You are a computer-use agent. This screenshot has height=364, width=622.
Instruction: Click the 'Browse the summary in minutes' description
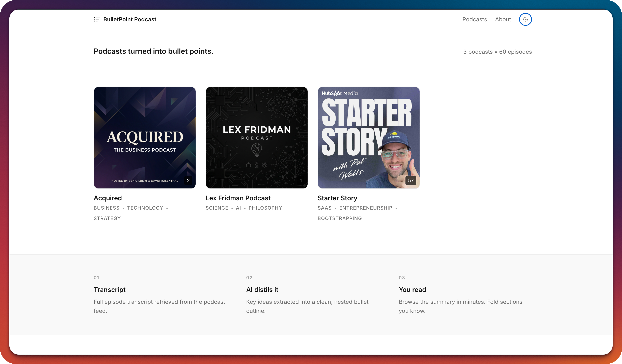pos(460,306)
